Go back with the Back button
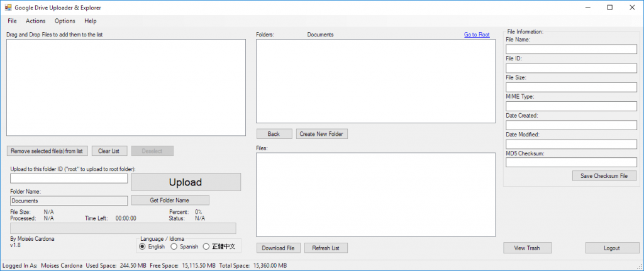 point(274,134)
